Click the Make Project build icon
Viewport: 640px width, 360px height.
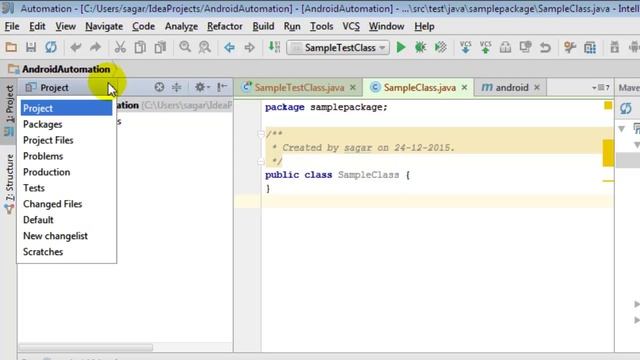pyautogui.click(x=274, y=47)
